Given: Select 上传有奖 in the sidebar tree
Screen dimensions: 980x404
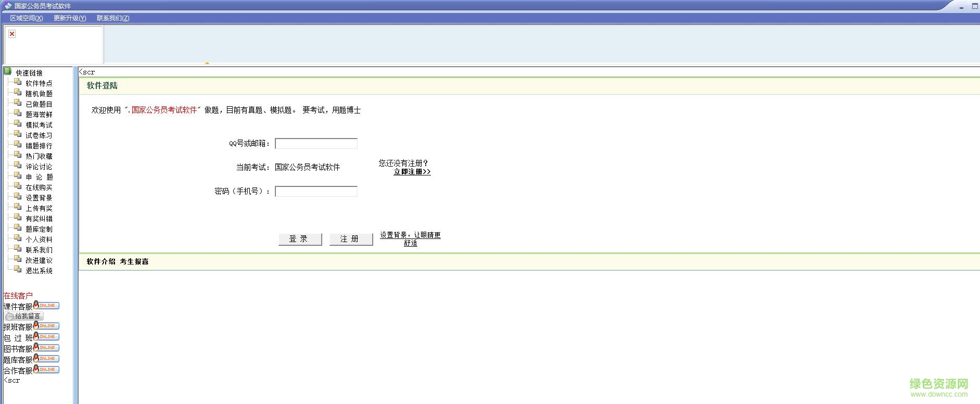Looking at the screenshot, I should pos(39,208).
